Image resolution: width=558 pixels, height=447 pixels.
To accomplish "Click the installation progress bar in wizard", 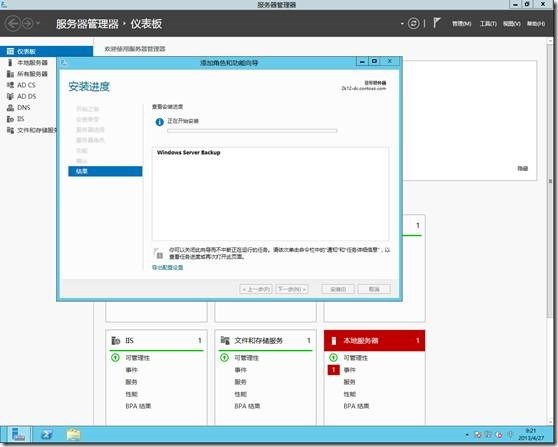I will tap(252, 131).
